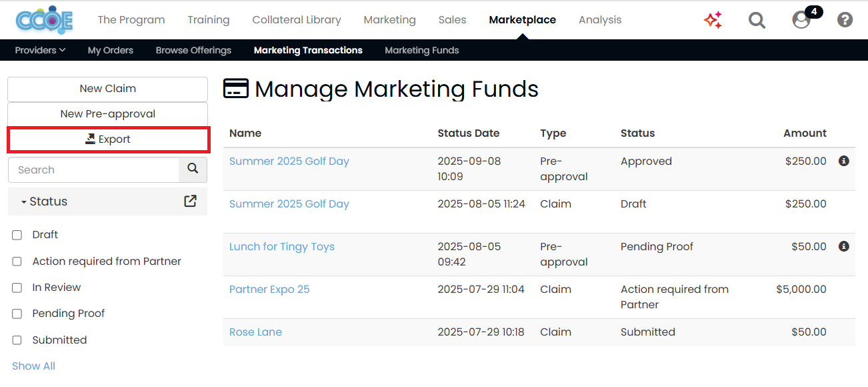Click the Amount column header

[x=805, y=133]
